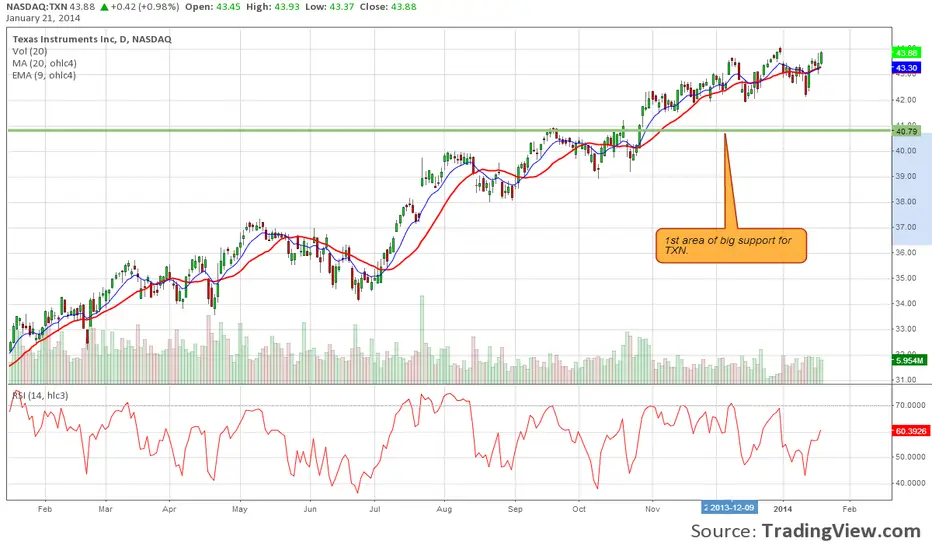Click the Low: 43.37 value in header
Viewport: 932px width, 550px height.
(x=330, y=7)
